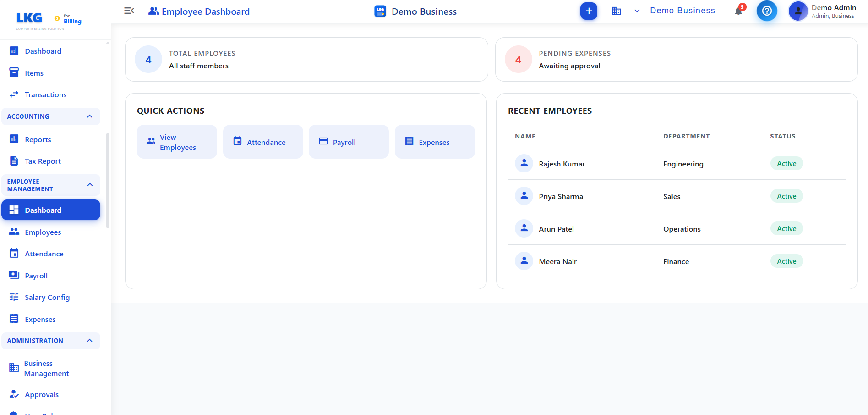Click the Active status badge for Rajesh Kumar
Viewport: 868px width, 415px height.
tap(786, 164)
